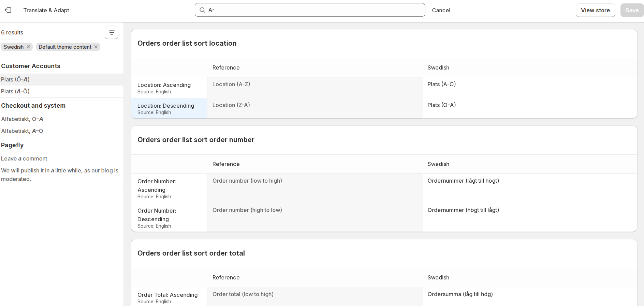The image size is (644, 306).
Task: Click the exit icon beside Translate & Adapt
Action: [8, 10]
